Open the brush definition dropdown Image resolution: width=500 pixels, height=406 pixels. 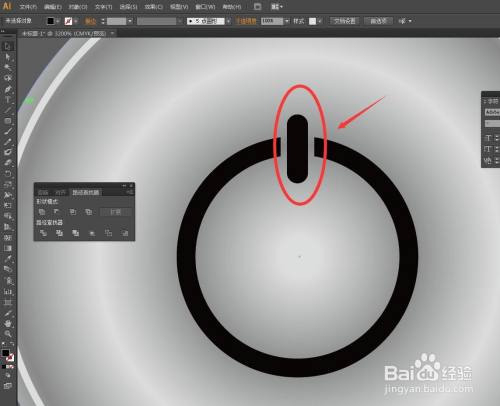point(228,21)
